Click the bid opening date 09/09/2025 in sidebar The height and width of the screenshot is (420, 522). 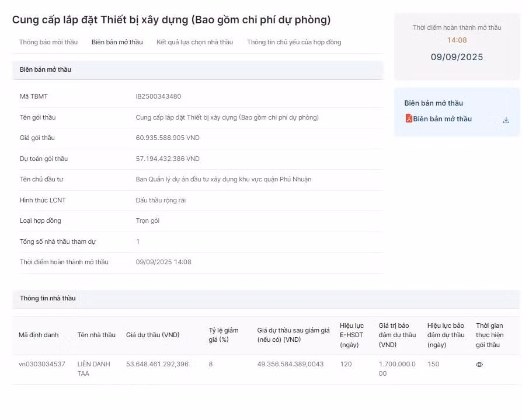click(x=457, y=57)
